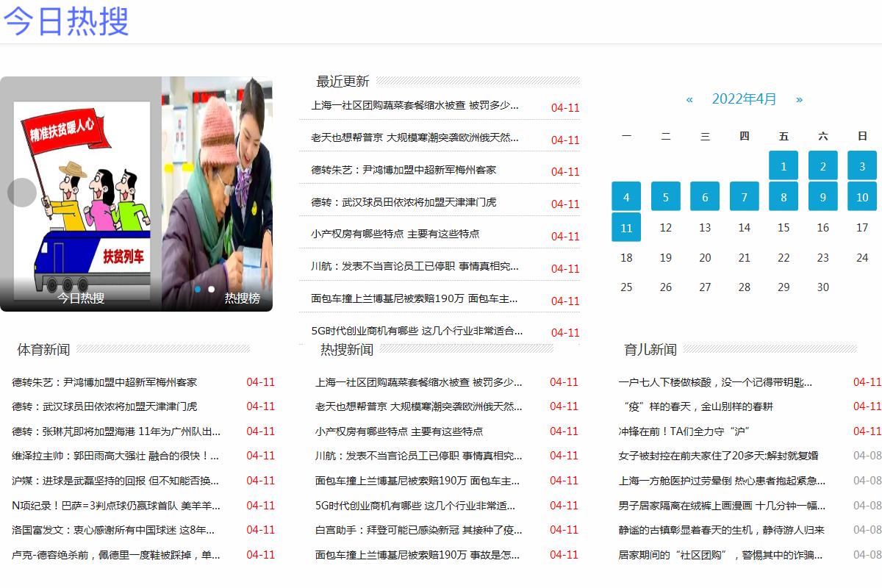Open "疫"样的春天 金山别样的春耕 article
This screenshot has width=882, height=588.
click(x=696, y=406)
